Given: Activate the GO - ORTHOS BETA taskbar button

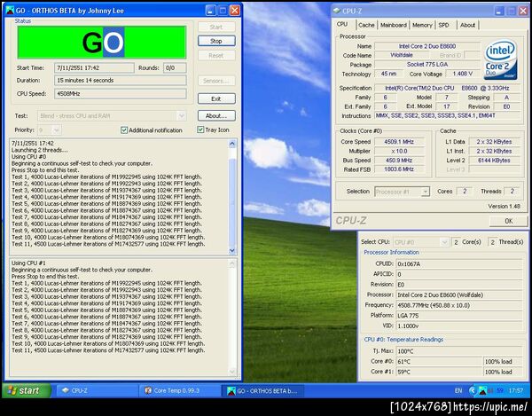Looking at the screenshot, I should pos(262,390).
